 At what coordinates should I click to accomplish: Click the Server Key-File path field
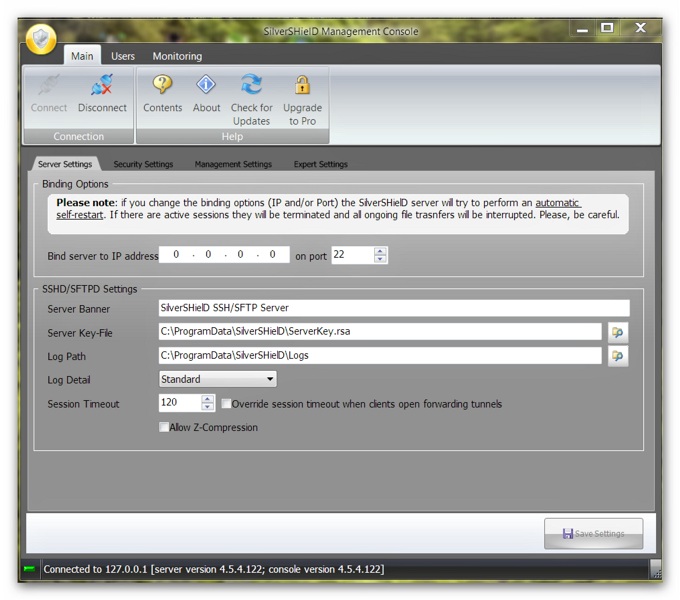pyautogui.click(x=380, y=332)
